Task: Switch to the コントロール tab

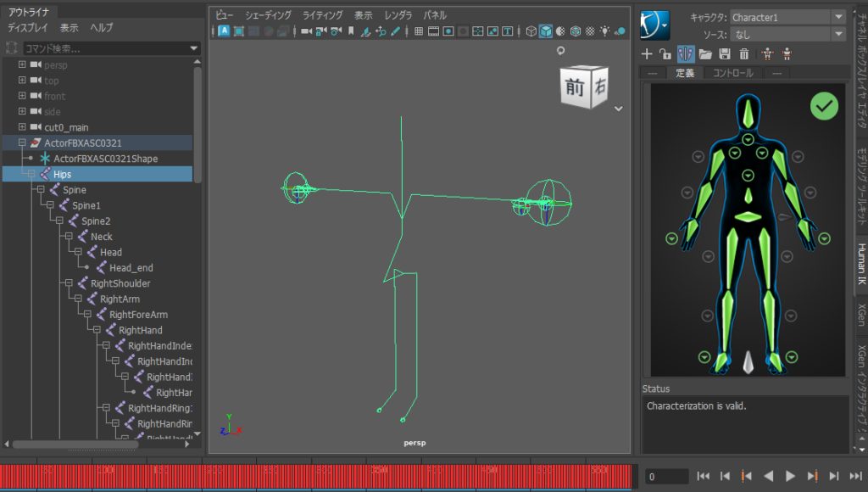Action: pyautogui.click(x=732, y=73)
